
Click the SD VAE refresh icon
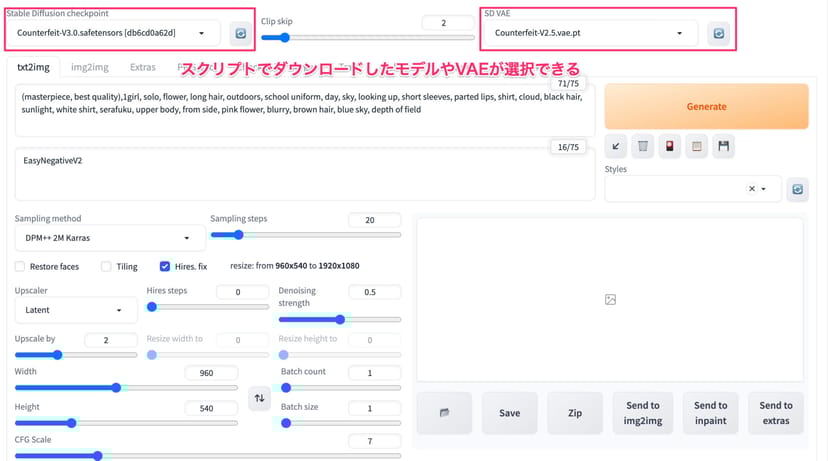[717, 34]
